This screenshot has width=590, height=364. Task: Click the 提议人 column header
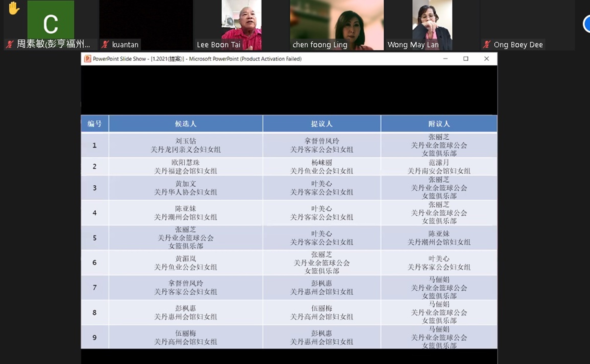click(x=322, y=123)
